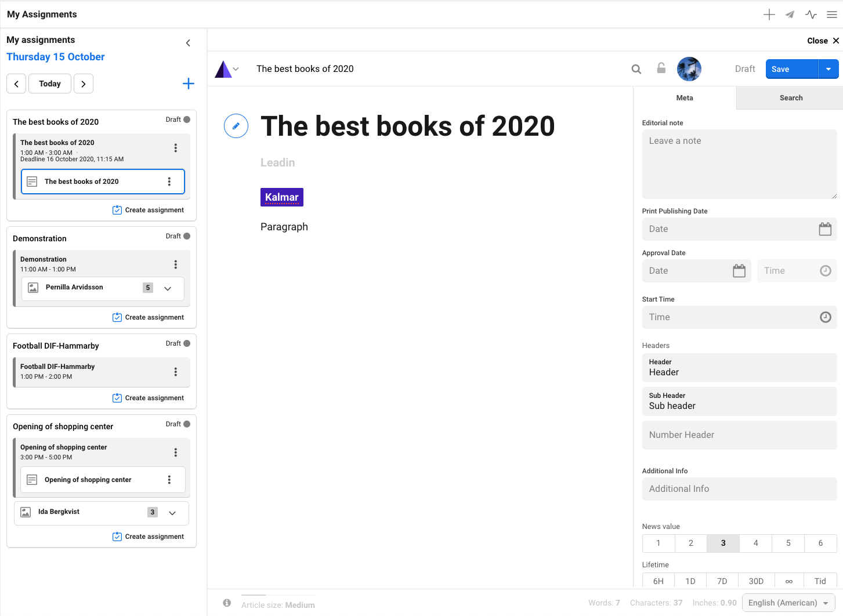Switch to the Search tab
Image resolution: width=843 pixels, height=616 pixels.
point(790,98)
